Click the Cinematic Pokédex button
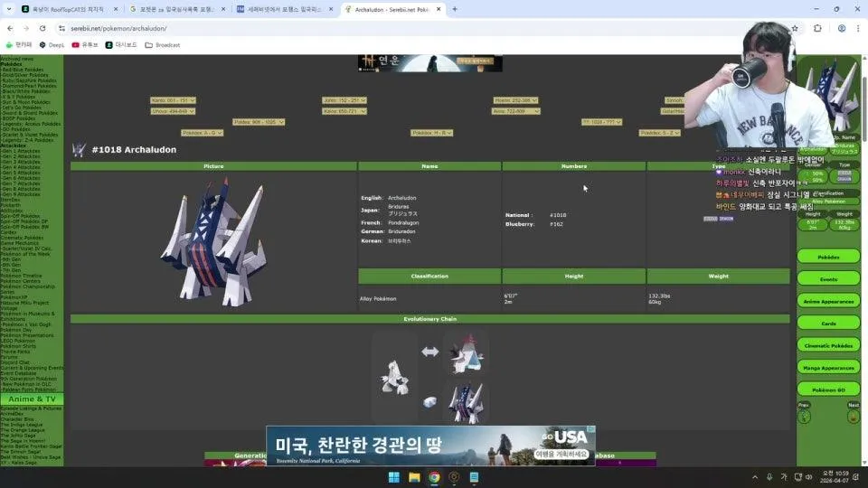Screen dimensions: 868x488 tap(829, 345)
